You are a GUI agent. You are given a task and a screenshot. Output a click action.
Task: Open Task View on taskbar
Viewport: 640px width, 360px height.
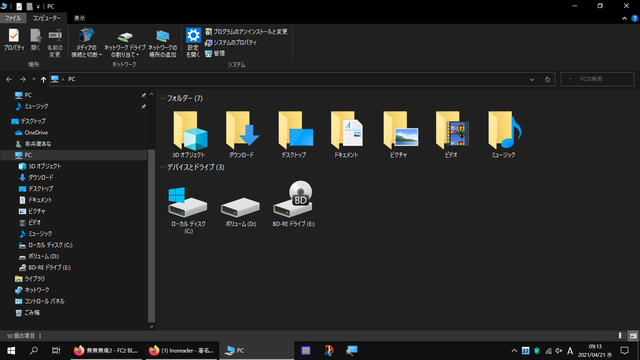(x=56, y=350)
